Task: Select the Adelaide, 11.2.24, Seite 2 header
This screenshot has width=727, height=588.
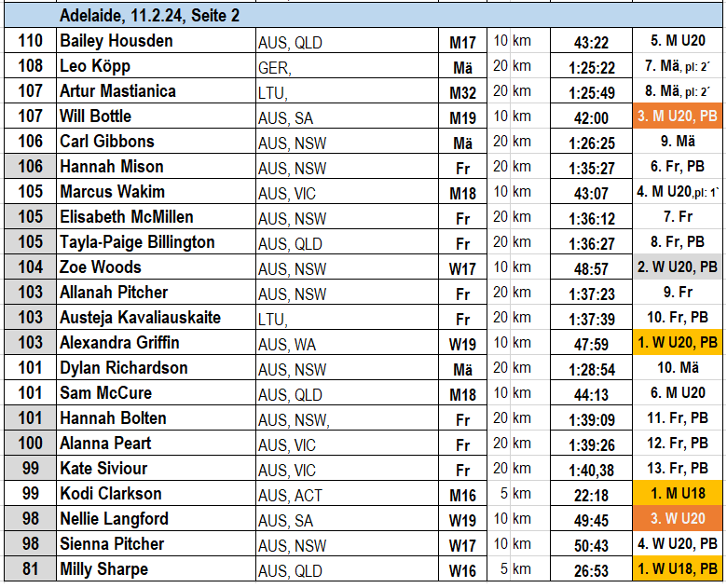Action: (363, 15)
